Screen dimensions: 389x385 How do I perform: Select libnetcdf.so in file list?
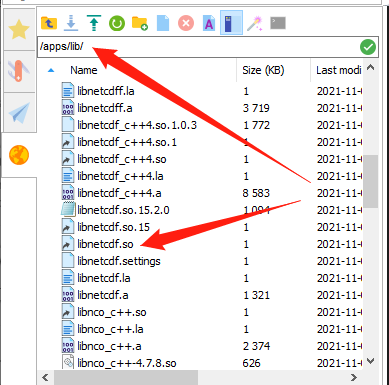pyautogui.click(x=105, y=244)
